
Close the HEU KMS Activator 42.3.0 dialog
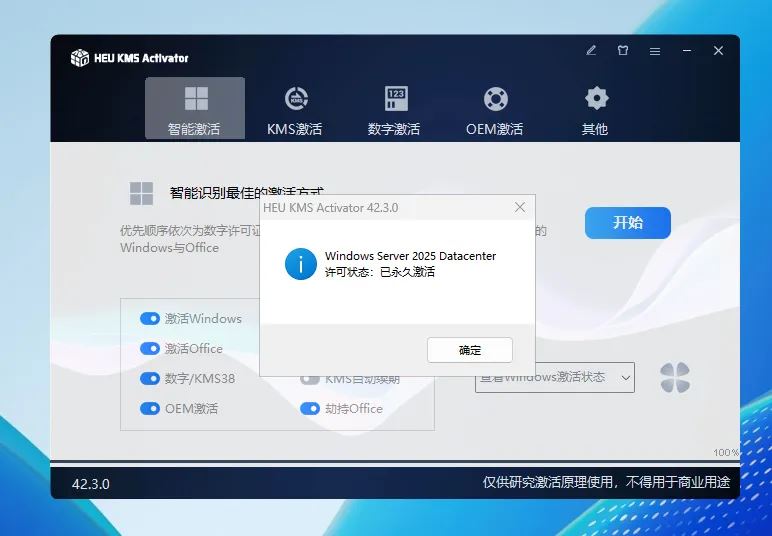click(x=520, y=208)
